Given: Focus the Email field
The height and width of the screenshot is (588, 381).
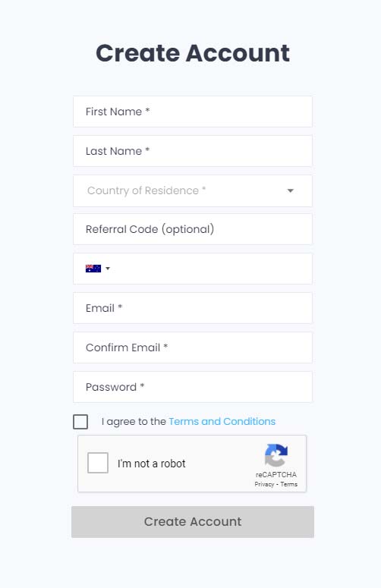Looking at the screenshot, I should pos(193,308).
